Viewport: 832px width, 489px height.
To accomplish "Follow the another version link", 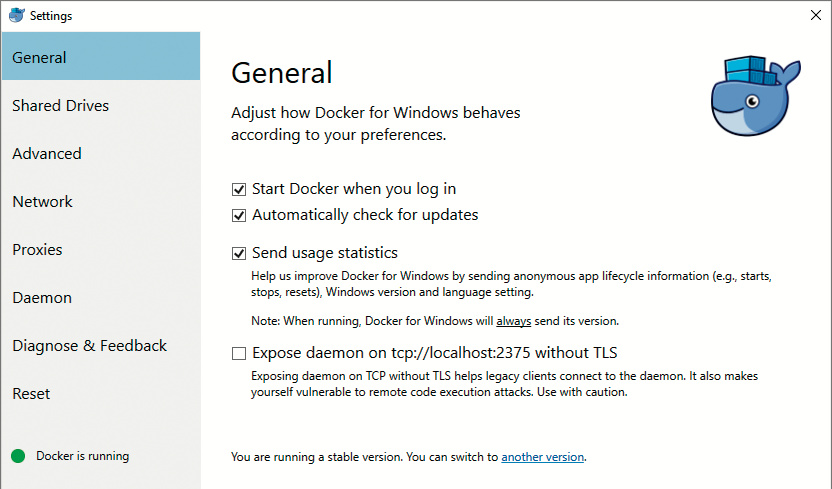I will tap(542, 457).
